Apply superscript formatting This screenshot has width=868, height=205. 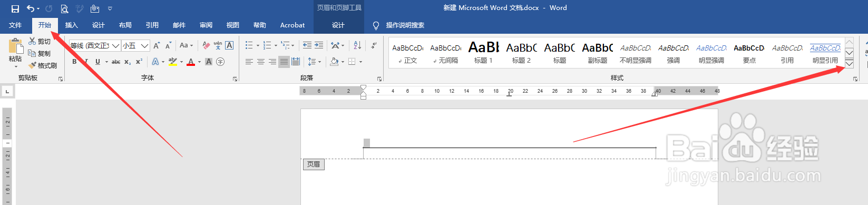(x=139, y=62)
